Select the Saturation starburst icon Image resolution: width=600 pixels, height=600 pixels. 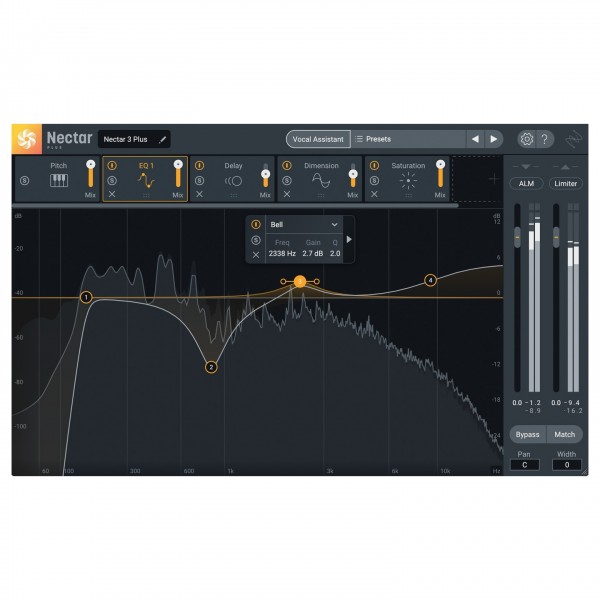click(408, 181)
